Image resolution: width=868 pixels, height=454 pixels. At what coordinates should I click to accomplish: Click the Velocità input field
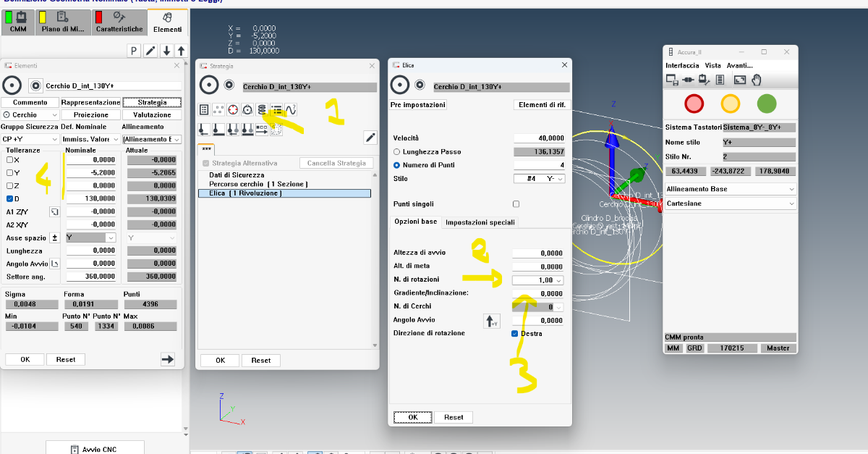tap(539, 138)
